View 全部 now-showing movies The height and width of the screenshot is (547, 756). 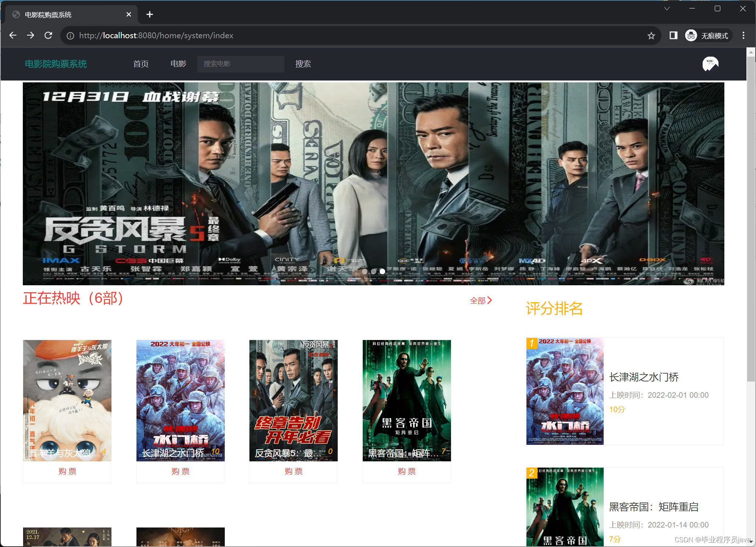pos(480,301)
